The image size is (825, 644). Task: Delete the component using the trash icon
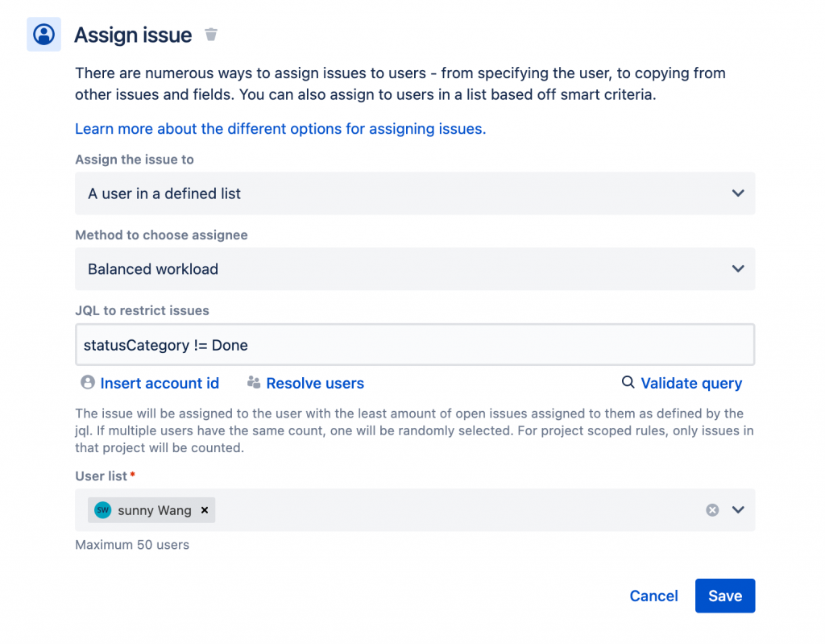click(211, 35)
